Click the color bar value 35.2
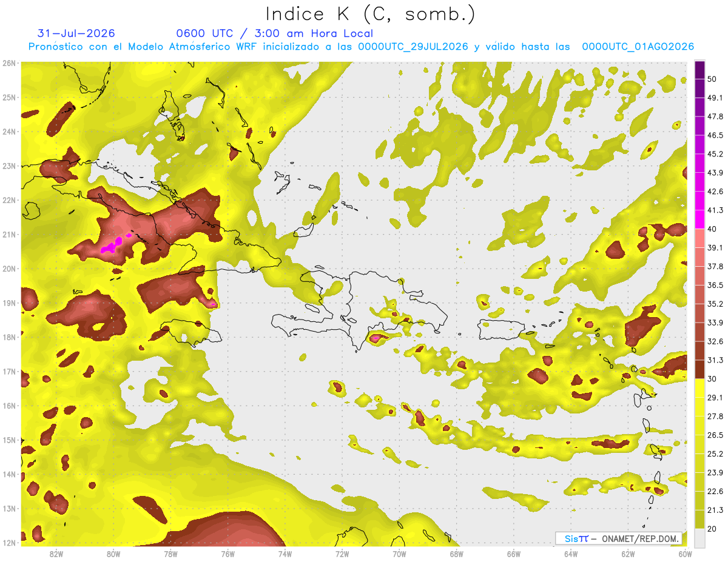Screen dimensions: 728x562 click(715, 304)
